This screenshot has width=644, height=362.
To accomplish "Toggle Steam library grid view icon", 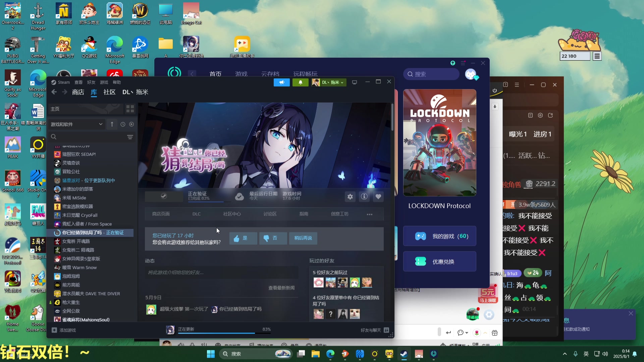I will coord(130,109).
